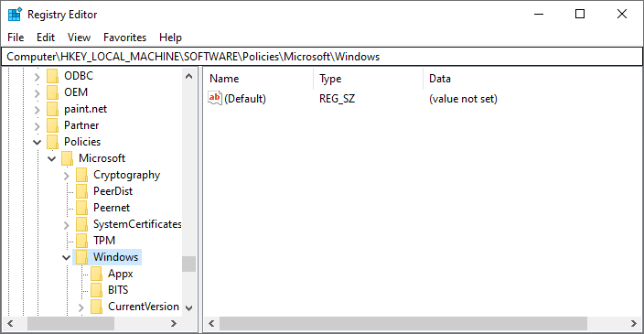
Task: Click the registry path address bar
Action: [322, 57]
